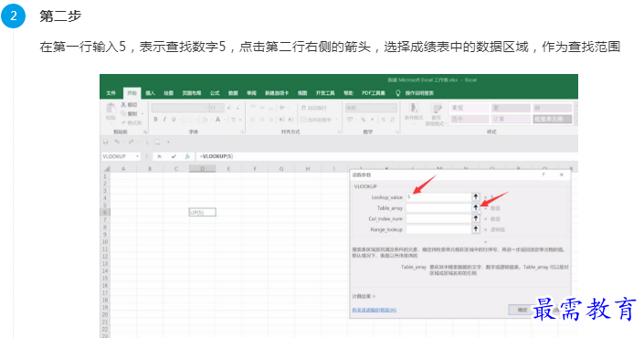Close the function arguments dialog
644x338 pixels.
(x=562, y=175)
